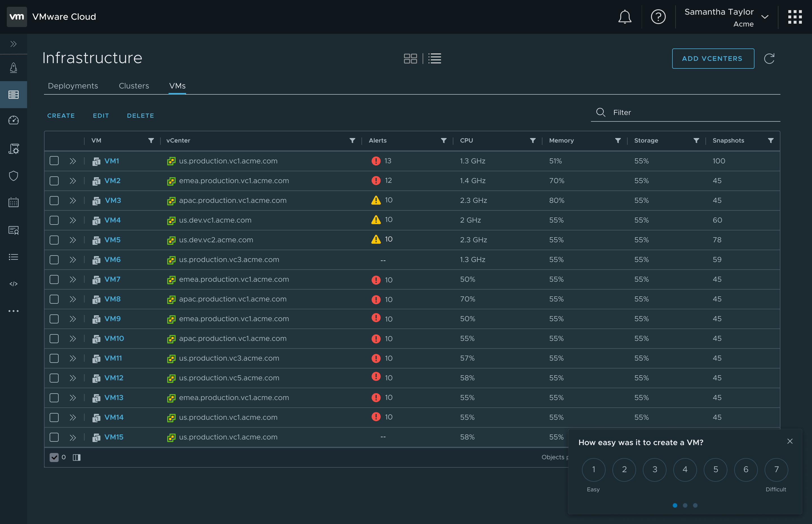Open the file settings sidebar icon
This screenshot has width=812, height=524.
(x=14, y=149)
